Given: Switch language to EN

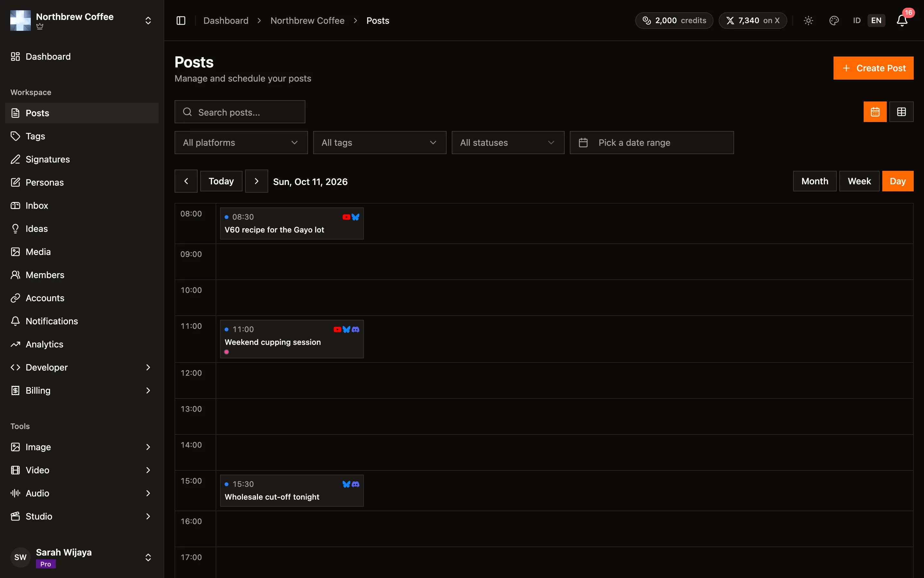Looking at the screenshot, I should (876, 21).
